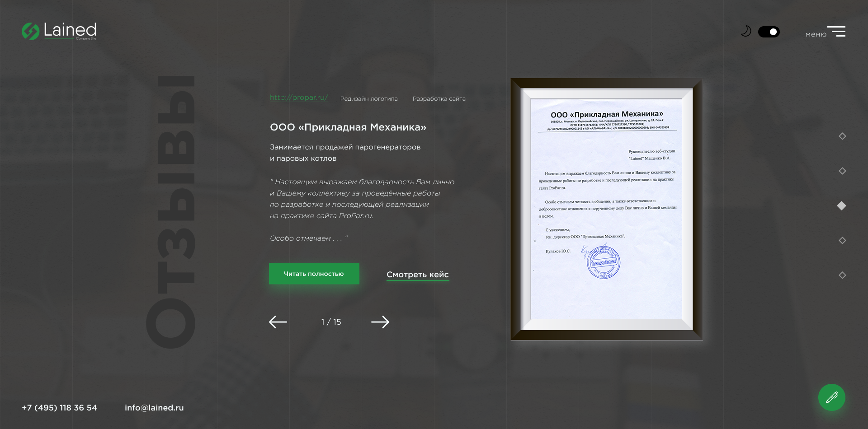Viewport: 868px width, 429px height.
Task: Click the 'ООО «Прикладная Механика»' review title
Action: point(348,127)
